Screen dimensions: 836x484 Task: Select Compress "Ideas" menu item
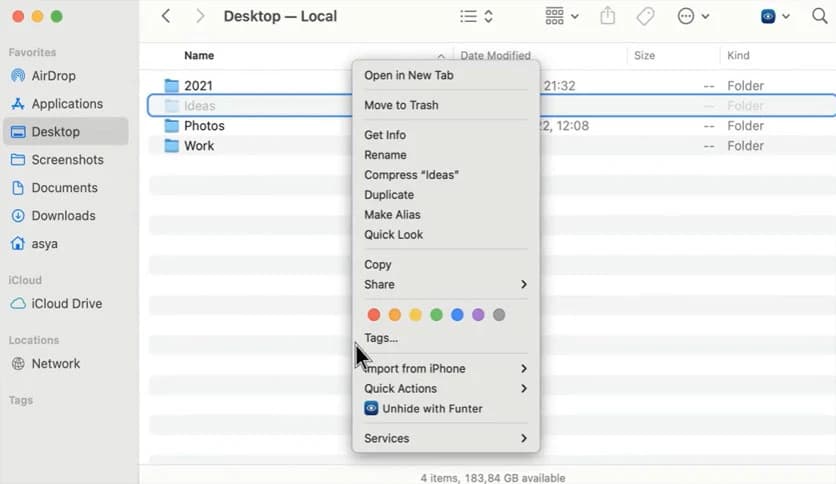tap(411, 175)
